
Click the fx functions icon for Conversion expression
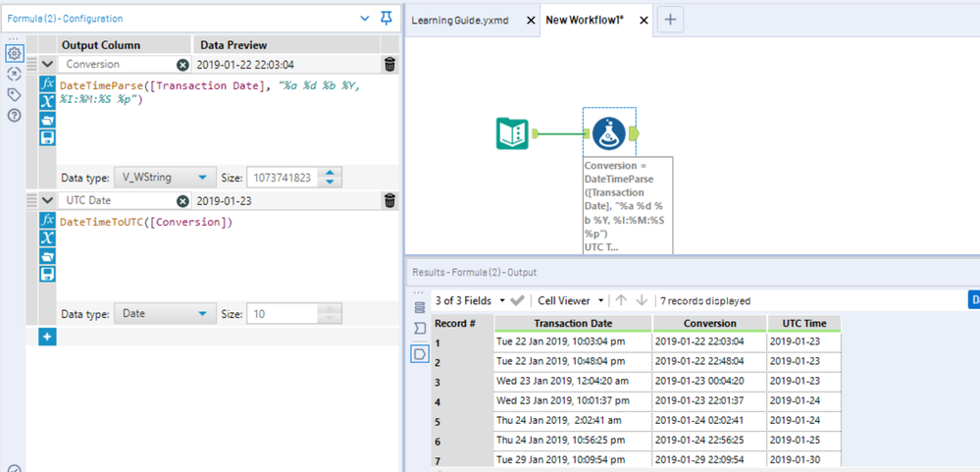tap(47, 84)
